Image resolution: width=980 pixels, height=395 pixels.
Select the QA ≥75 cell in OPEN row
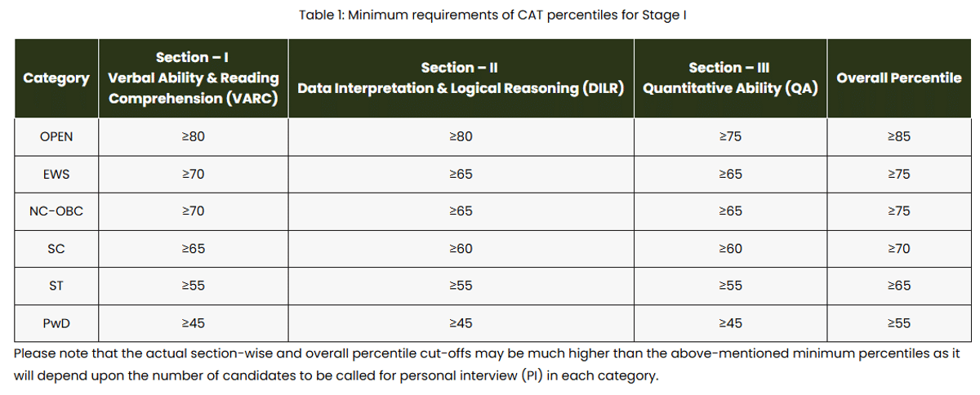point(729,136)
